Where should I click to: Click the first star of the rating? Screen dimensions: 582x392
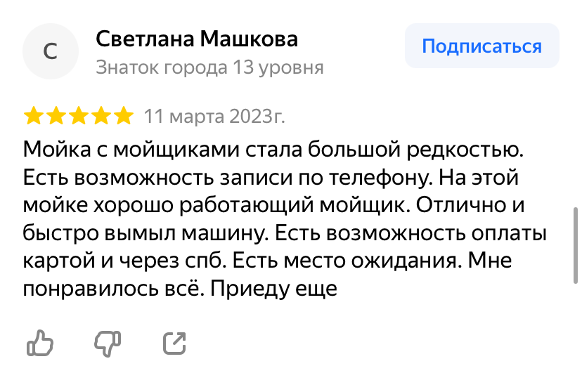[x=34, y=115]
